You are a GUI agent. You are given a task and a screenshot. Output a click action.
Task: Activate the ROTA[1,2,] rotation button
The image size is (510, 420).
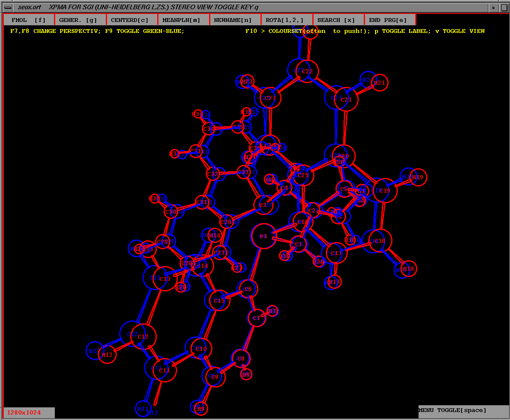click(286, 20)
